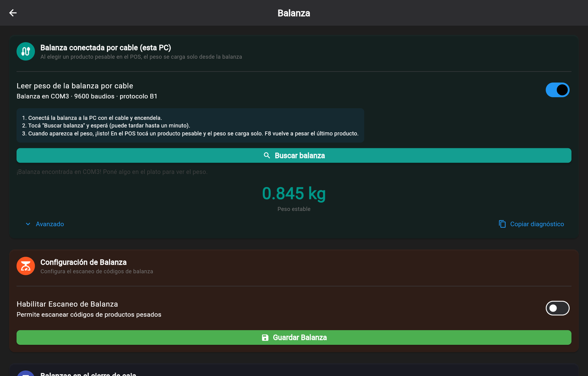Click instruction step 'Conectá la balanza a la PC'
Screen dimensions: 588x376
(x=92, y=118)
